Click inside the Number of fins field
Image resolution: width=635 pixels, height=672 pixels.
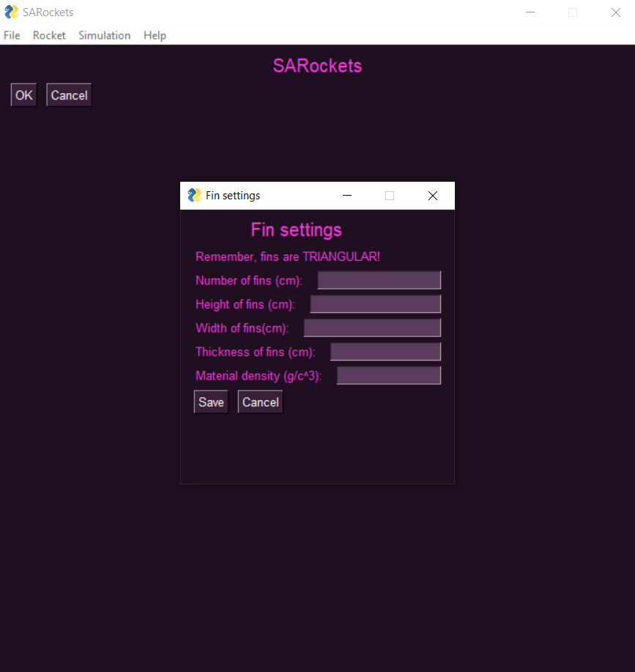coord(379,280)
